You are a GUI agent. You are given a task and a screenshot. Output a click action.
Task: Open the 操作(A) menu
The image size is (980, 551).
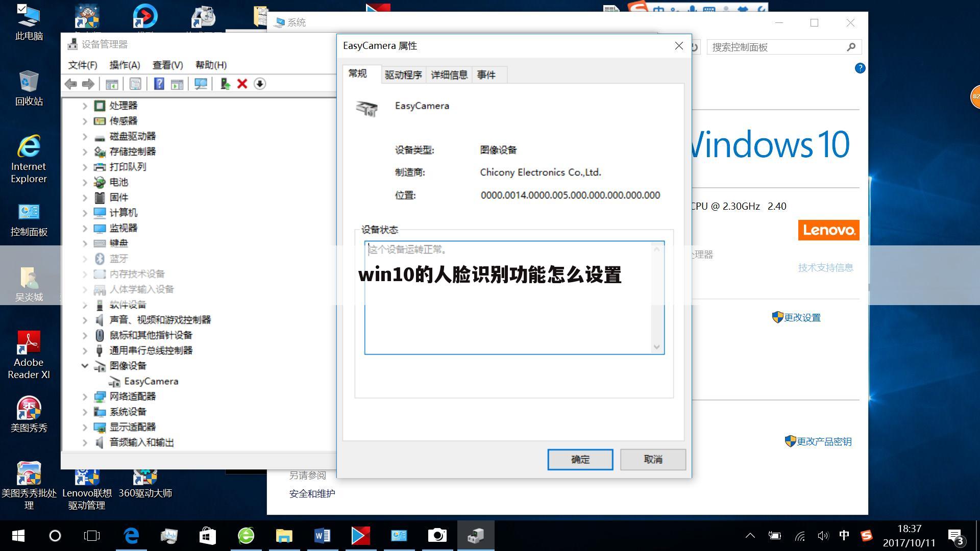[x=125, y=65]
